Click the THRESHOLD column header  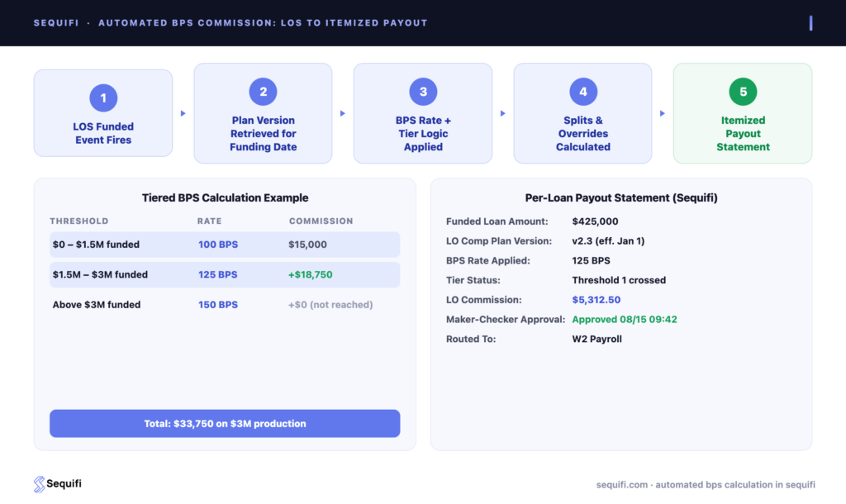(79, 221)
